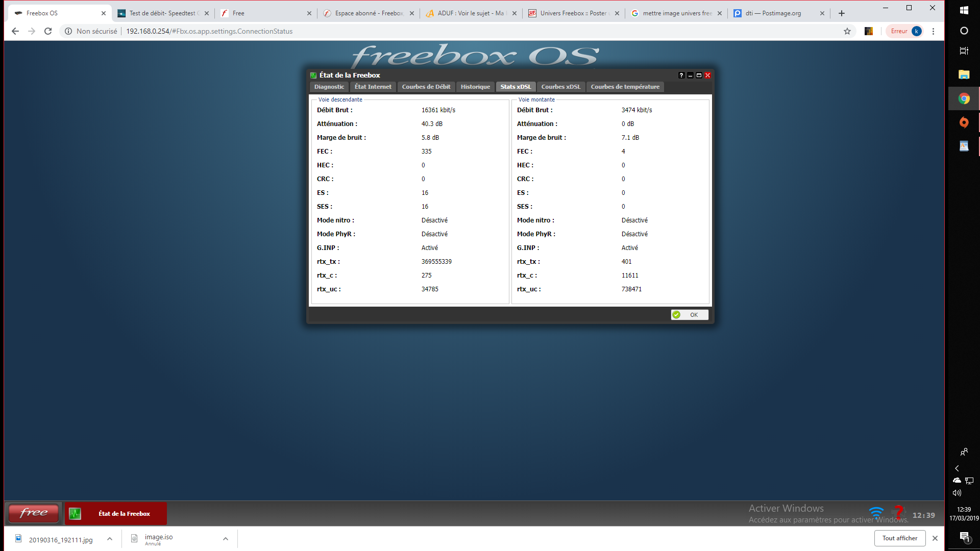Screen dimensions: 980x551
Task: Open the Erreur profile button
Action: point(905,31)
